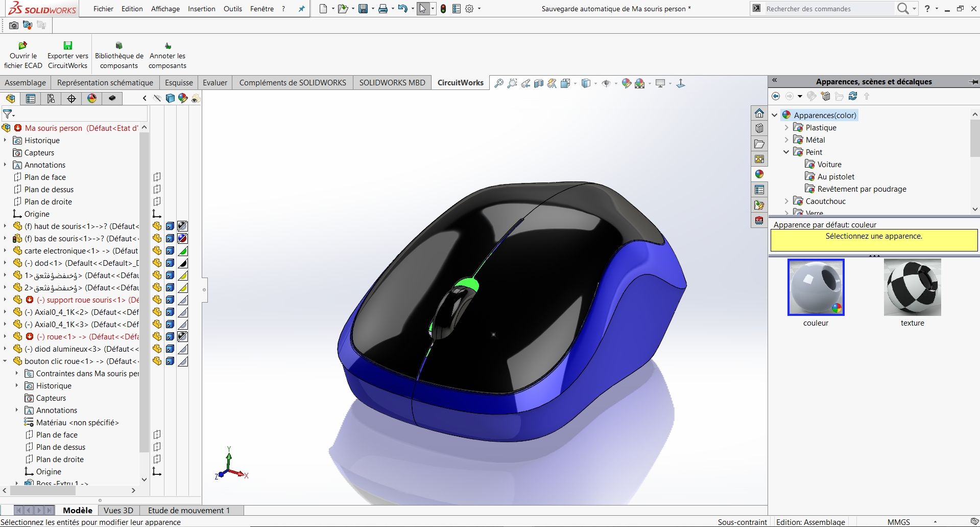Screen dimensions: 980x527
Task: Toggle visibility of the top Plan de face
Action: 157,177
